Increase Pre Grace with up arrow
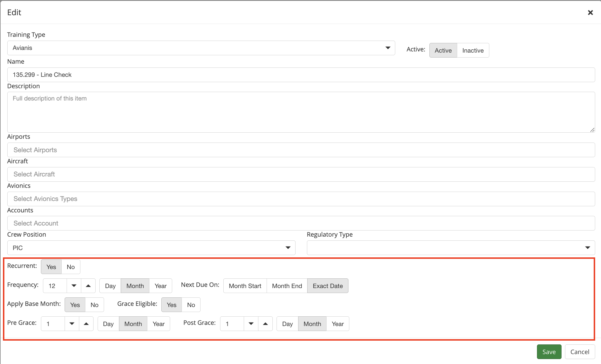The width and height of the screenshot is (601, 364). point(86,324)
